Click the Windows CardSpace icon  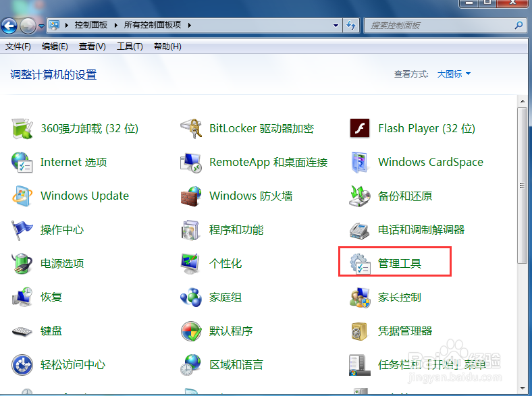click(360, 163)
